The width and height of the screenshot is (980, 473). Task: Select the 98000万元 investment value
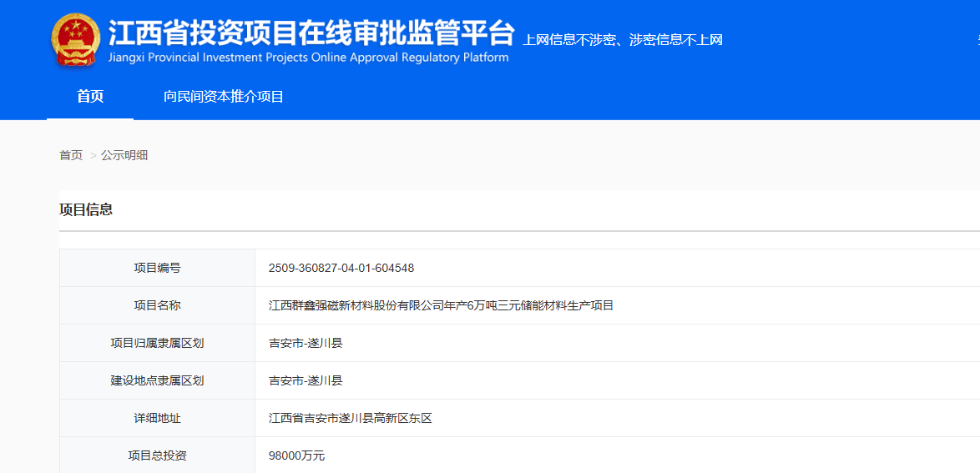[x=296, y=455]
